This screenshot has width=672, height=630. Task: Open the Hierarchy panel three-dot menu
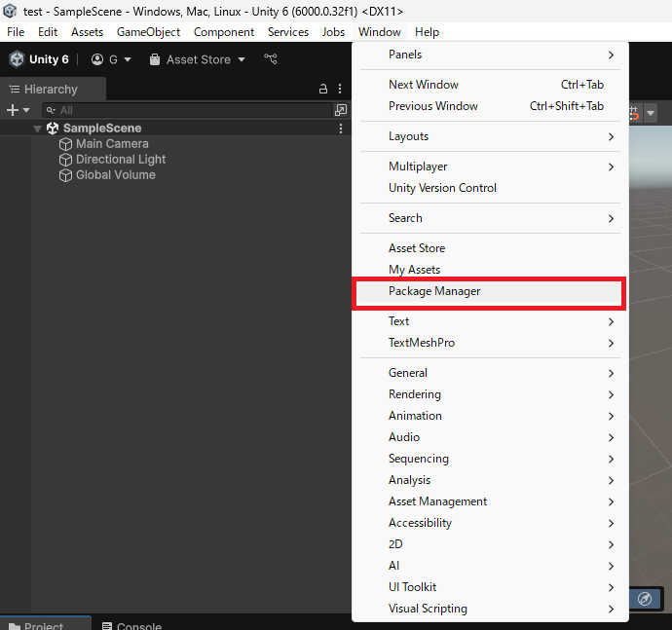[x=340, y=89]
